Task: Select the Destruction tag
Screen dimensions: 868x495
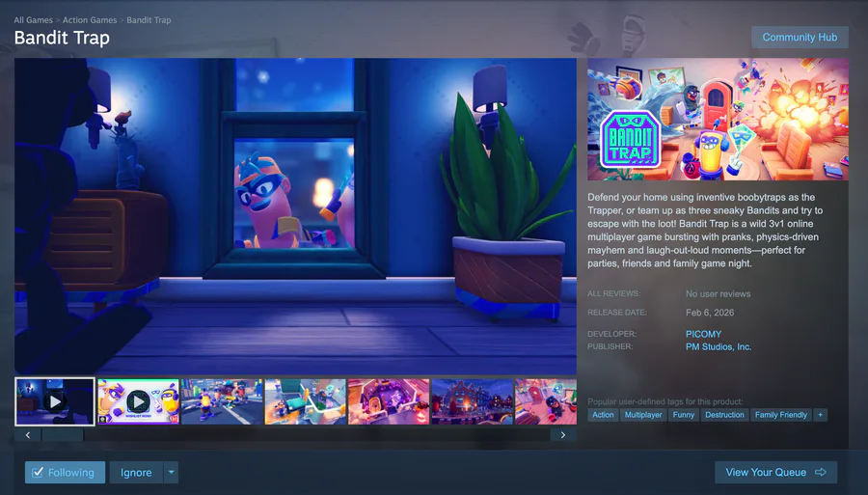Action: pos(724,415)
